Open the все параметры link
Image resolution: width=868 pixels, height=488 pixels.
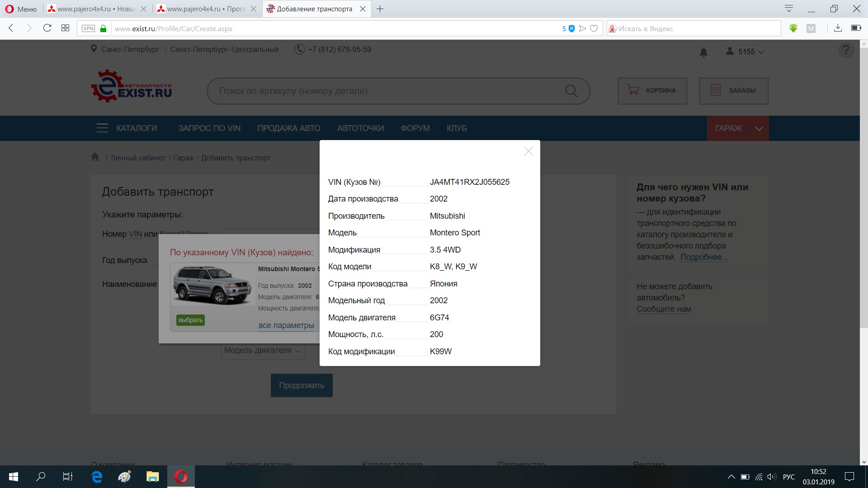click(286, 325)
